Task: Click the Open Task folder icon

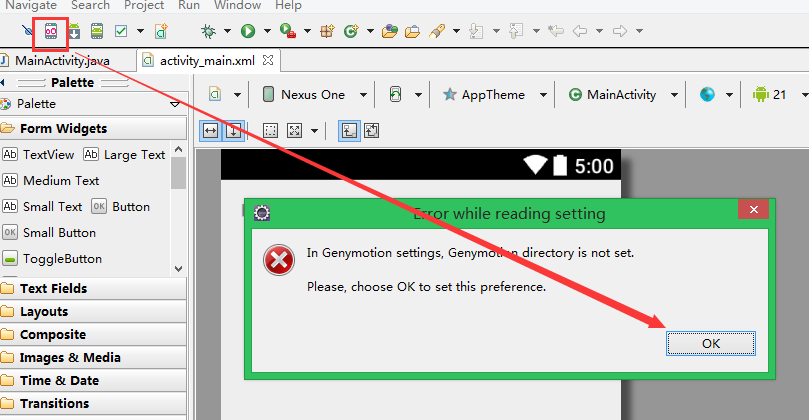Action: 412,32
